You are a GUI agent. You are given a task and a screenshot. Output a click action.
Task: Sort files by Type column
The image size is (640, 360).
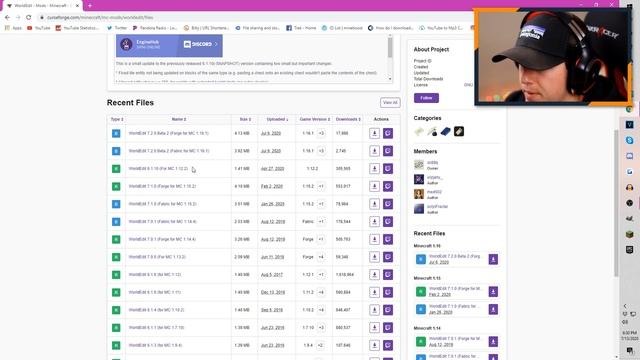117,119
